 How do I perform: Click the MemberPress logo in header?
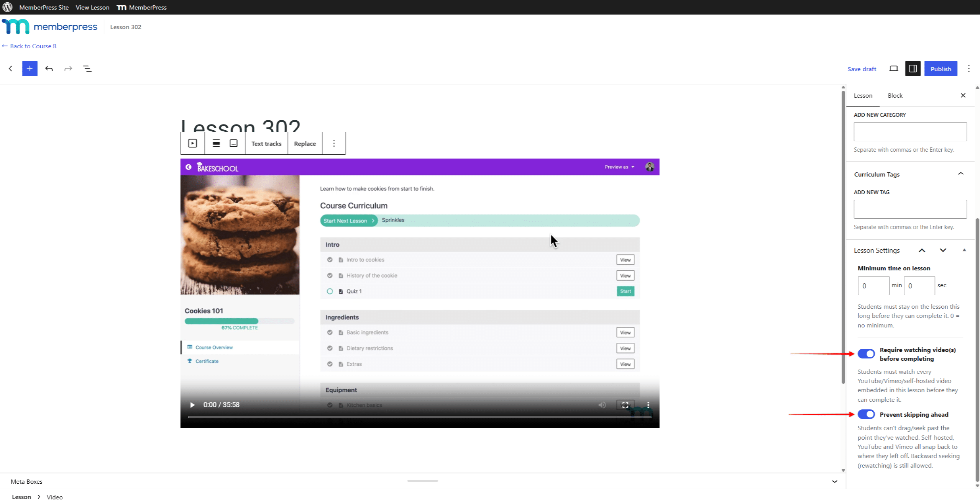coord(49,27)
